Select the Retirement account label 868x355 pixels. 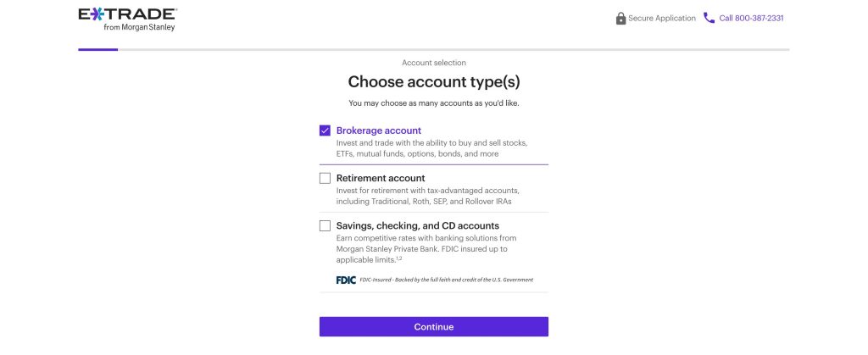point(380,178)
